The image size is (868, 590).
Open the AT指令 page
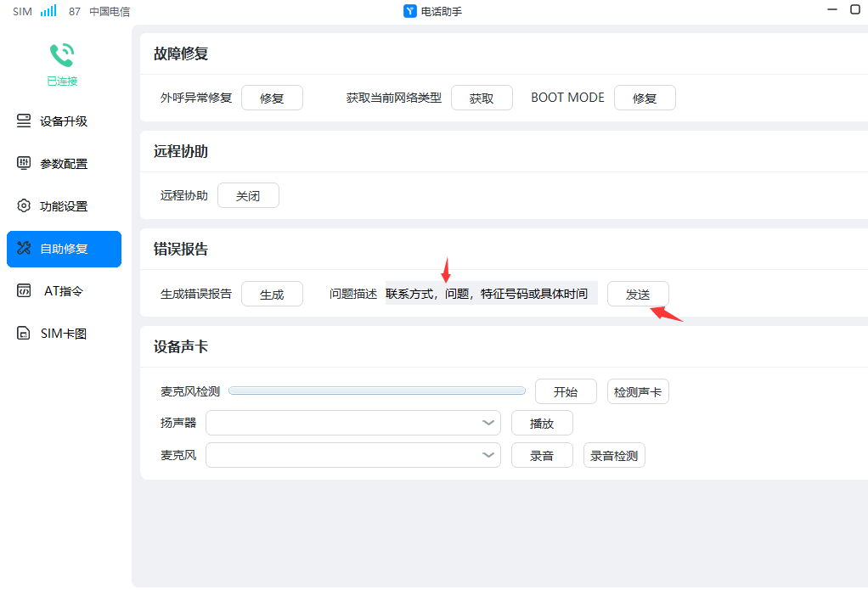click(64, 291)
